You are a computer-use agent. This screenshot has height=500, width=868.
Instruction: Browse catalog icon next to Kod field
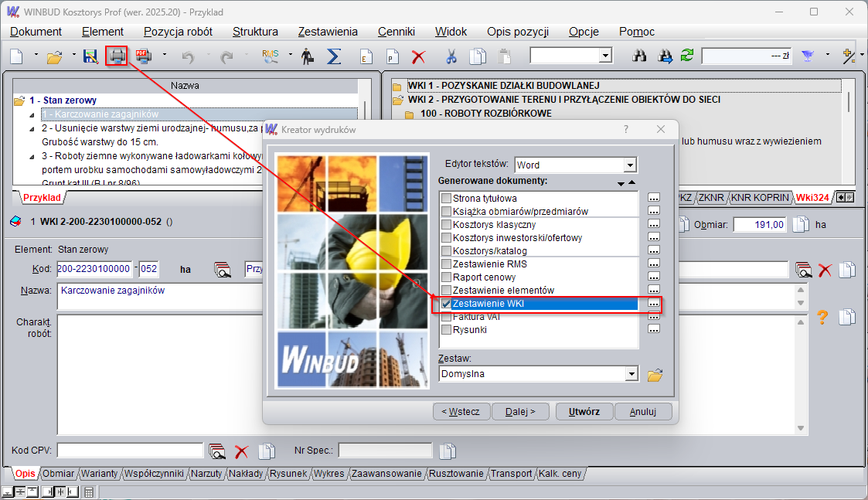(x=222, y=270)
